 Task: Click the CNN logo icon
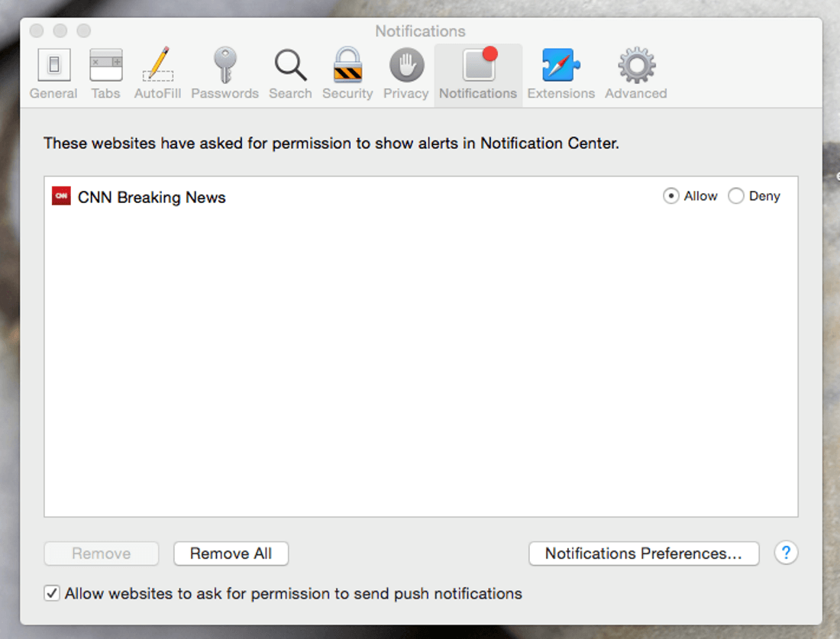(x=61, y=196)
